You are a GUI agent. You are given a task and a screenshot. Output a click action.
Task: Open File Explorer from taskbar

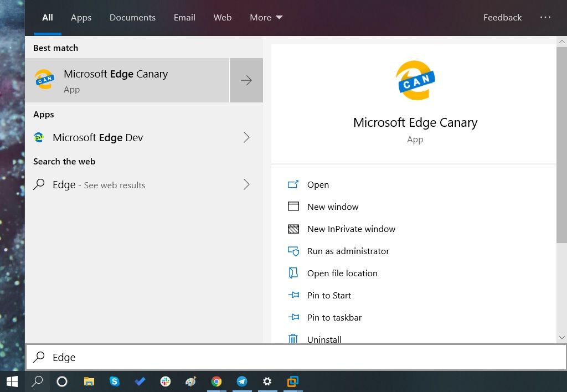(x=89, y=381)
